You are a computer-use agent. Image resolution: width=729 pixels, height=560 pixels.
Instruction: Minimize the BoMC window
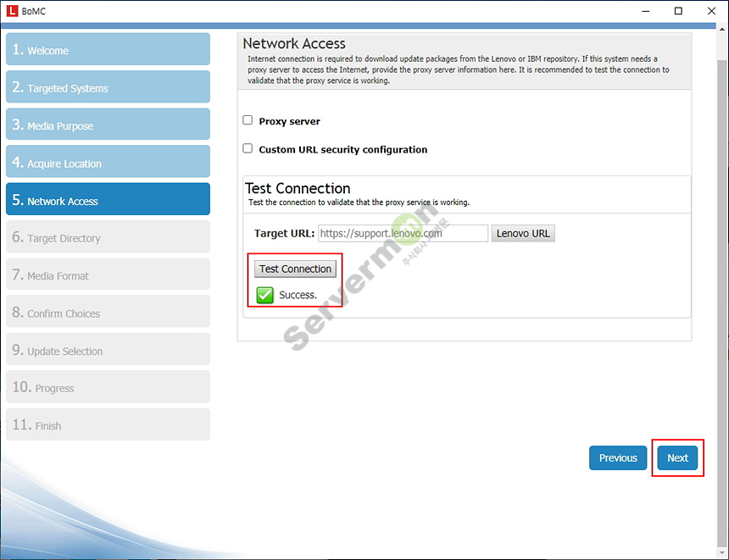(x=646, y=11)
